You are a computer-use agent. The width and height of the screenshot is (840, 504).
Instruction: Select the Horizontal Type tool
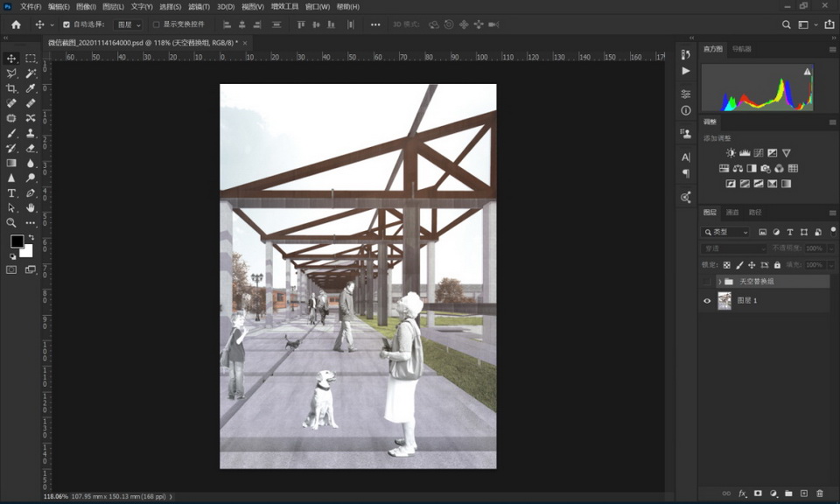coord(11,192)
